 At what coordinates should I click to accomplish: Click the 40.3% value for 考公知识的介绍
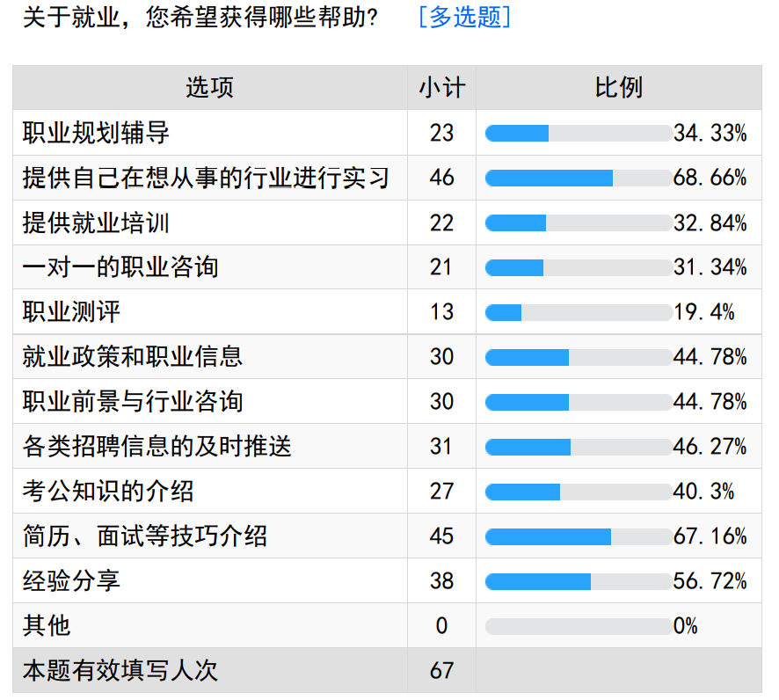coord(703,491)
